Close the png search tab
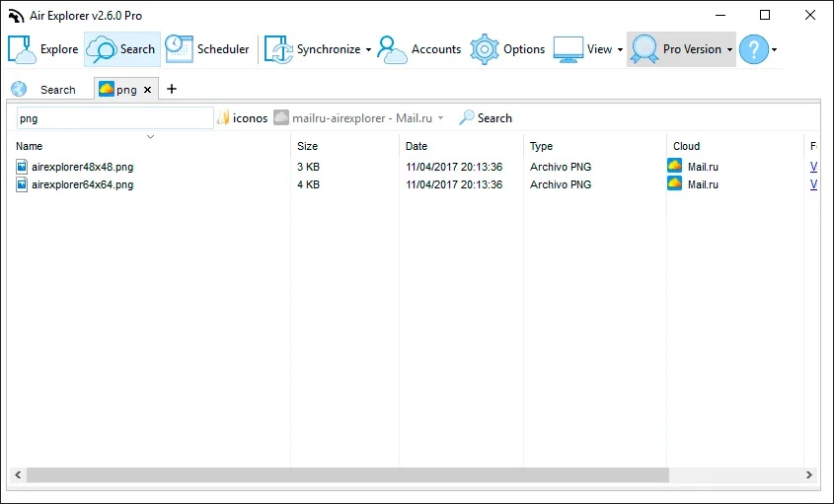The height and width of the screenshot is (504, 834). click(x=147, y=90)
